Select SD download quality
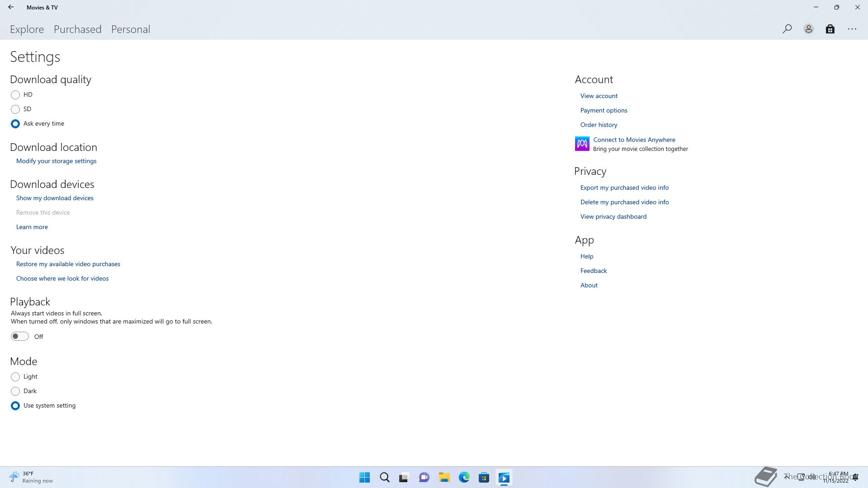This screenshot has height=488, width=868. 15,109
